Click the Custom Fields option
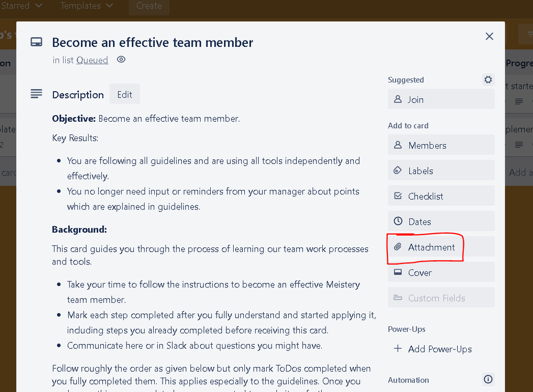Viewport: 533px width, 392px height. [441, 298]
